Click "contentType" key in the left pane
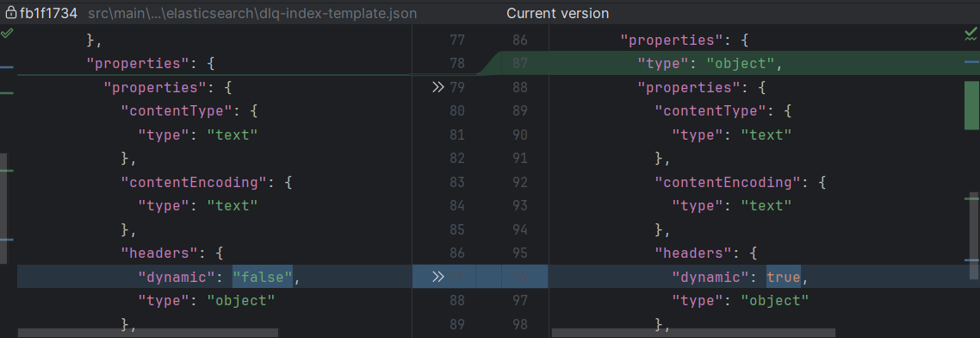This screenshot has width=980, height=338. tap(177, 110)
